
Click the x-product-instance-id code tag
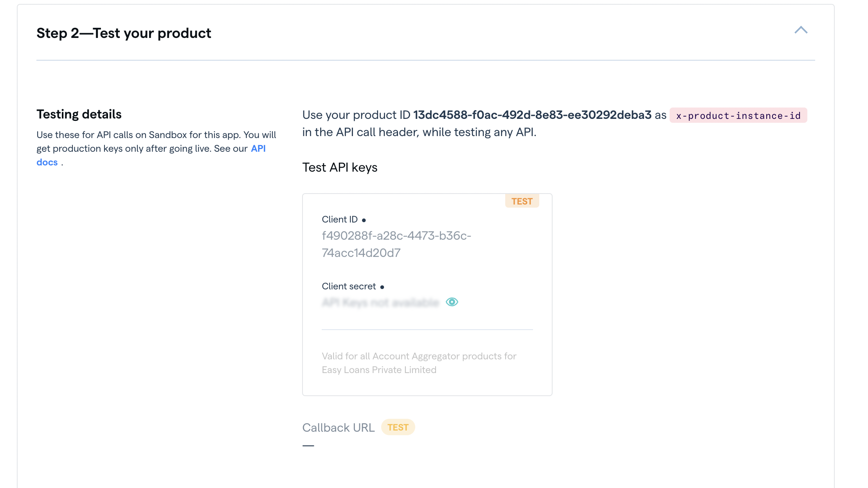point(738,115)
